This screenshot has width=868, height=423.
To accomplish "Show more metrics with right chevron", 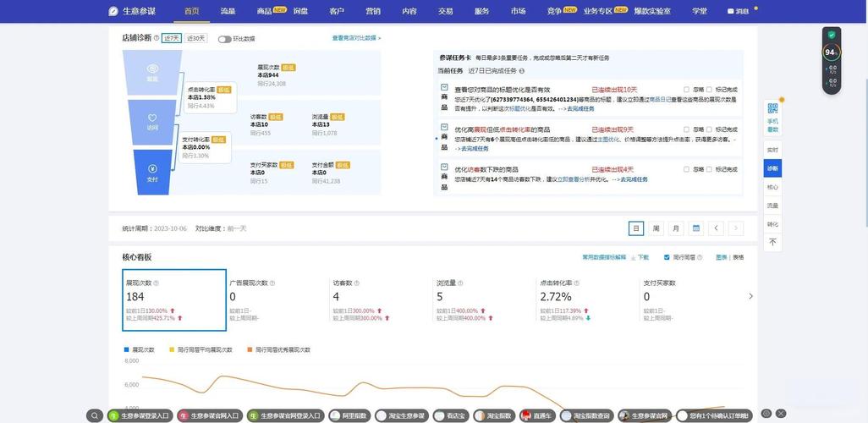I will coord(750,296).
